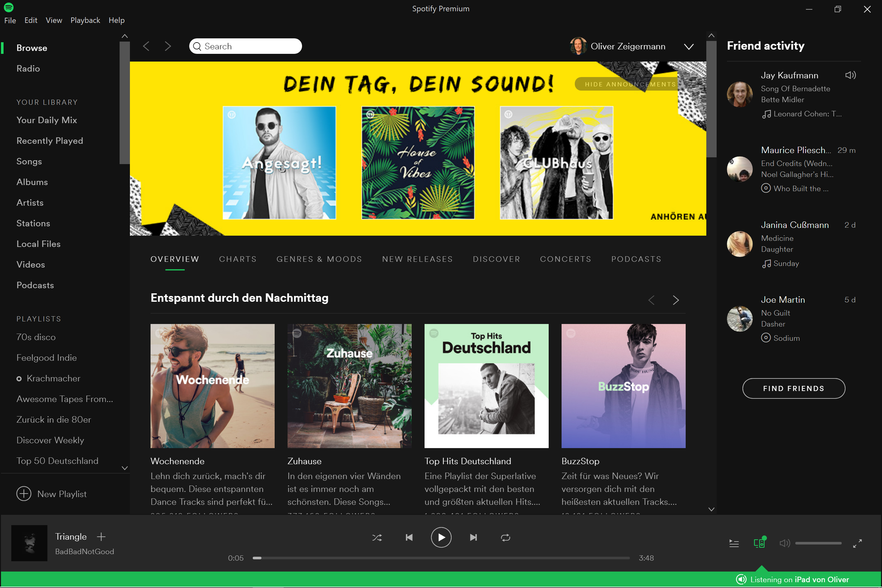Open the play queue
The image size is (882, 588).
click(734, 544)
